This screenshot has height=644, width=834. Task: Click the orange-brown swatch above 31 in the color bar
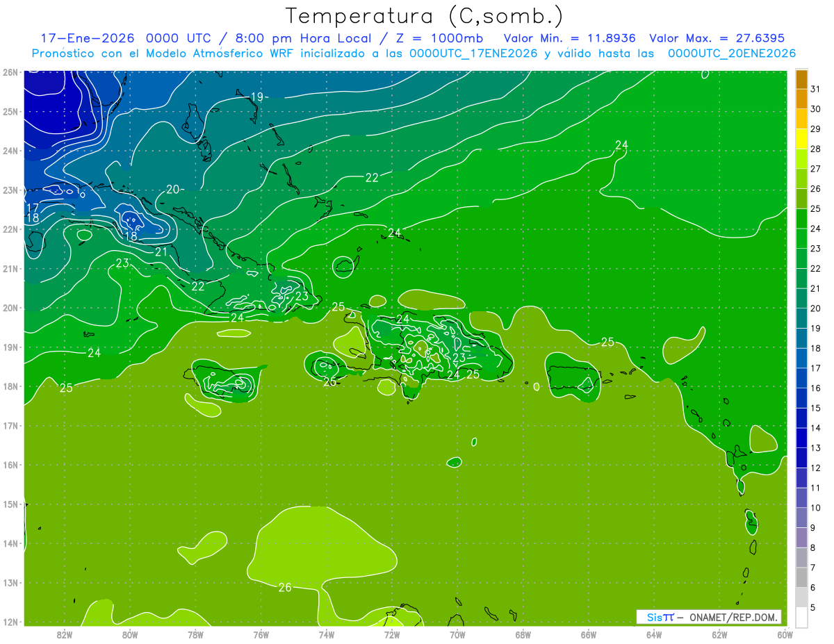[801, 79]
